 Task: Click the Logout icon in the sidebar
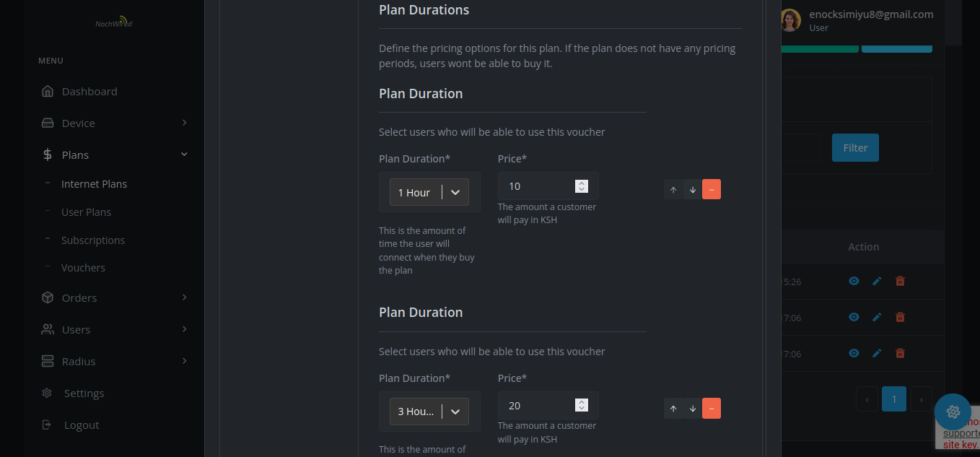(x=47, y=425)
